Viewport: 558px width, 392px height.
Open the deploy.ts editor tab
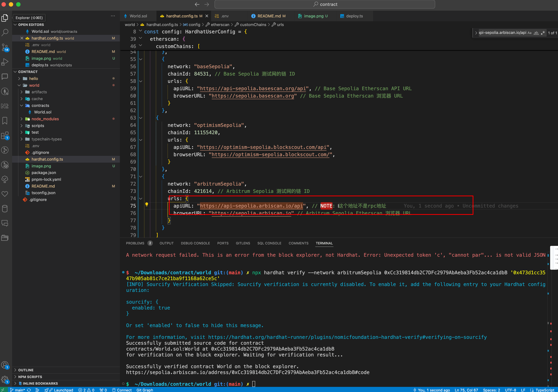point(354,16)
